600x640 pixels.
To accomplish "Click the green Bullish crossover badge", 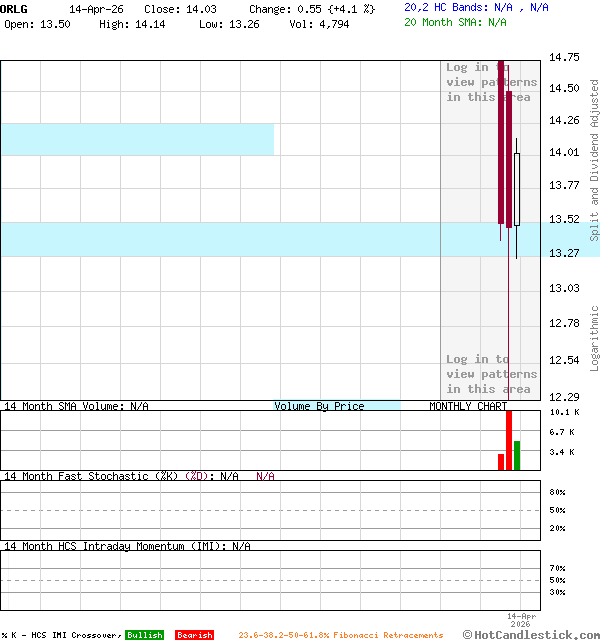I will 144,635.
